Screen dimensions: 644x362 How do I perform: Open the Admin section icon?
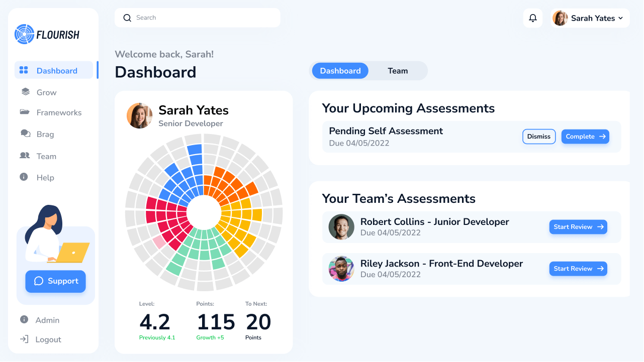(x=24, y=320)
